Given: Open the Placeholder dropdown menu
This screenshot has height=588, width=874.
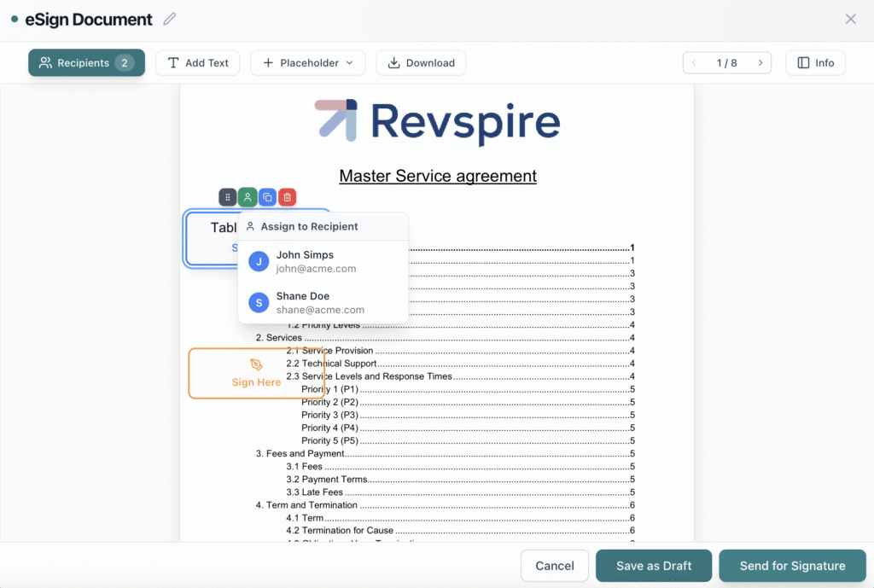Looking at the screenshot, I should point(307,63).
